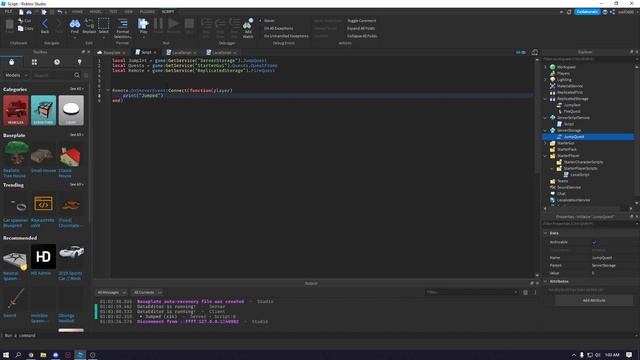Switch to the VIEW ribbon tab
Screen dimensions: 640x360
coord(129,12)
